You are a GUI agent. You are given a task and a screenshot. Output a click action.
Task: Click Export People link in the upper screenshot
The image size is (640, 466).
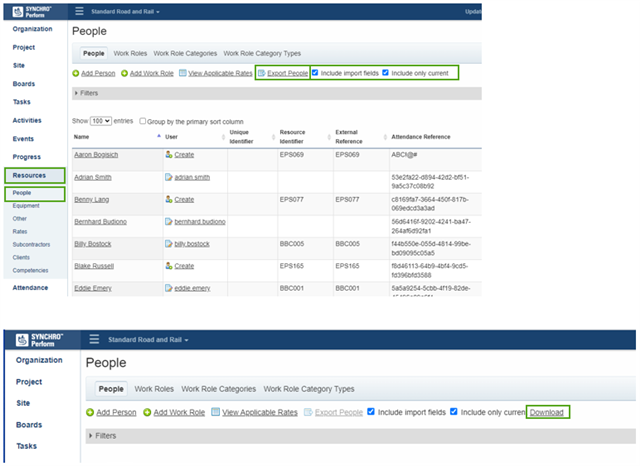coord(288,73)
